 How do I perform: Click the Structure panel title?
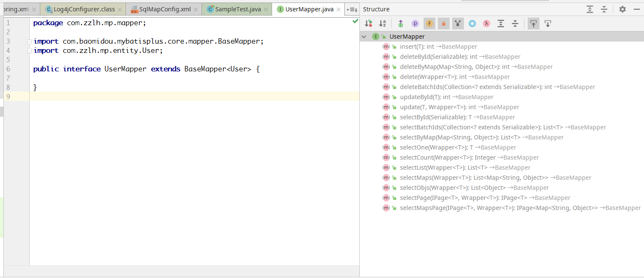tap(376, 9)
